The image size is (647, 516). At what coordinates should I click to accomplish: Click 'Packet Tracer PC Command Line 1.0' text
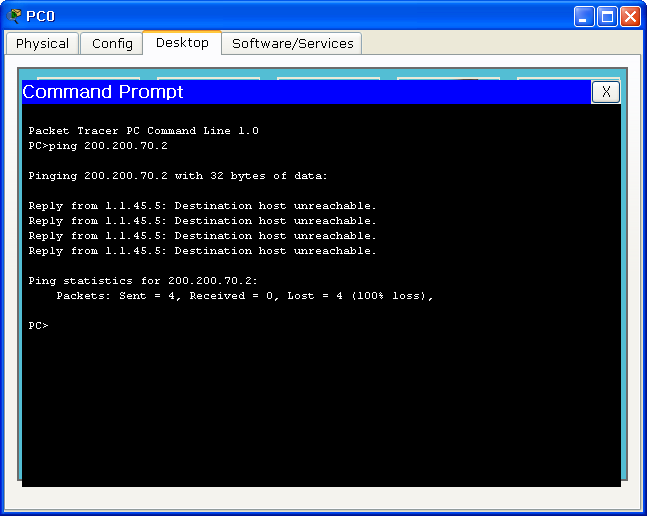point(143,131)
